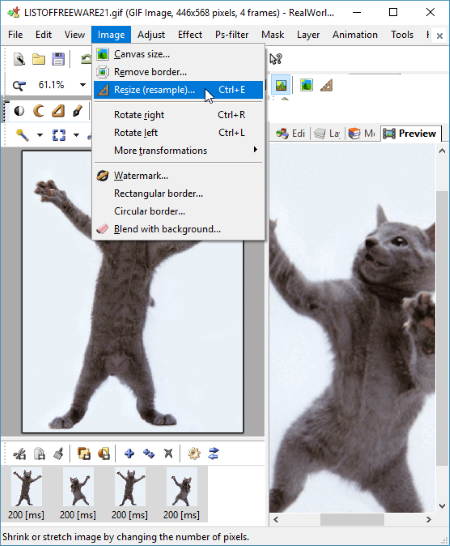The image size is (450, 546).
Task: Open the Layer menu
Action: coord(308,34)
